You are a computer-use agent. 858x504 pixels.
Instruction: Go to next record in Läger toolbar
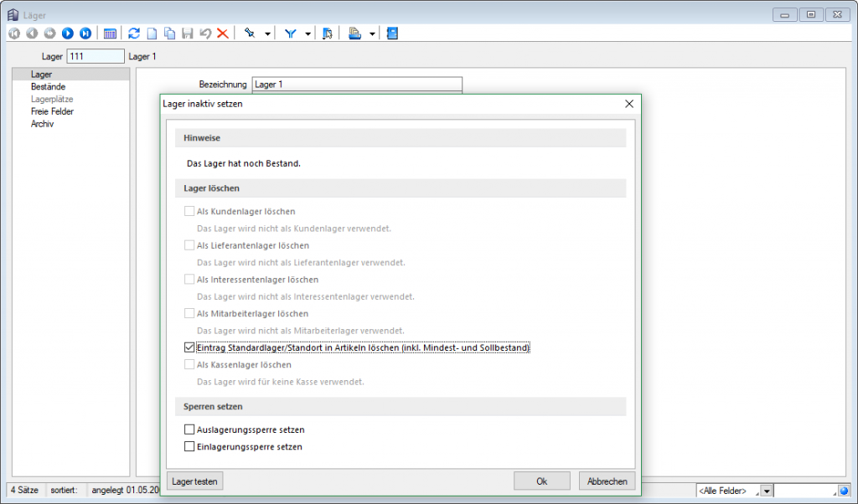pos(67,33)
